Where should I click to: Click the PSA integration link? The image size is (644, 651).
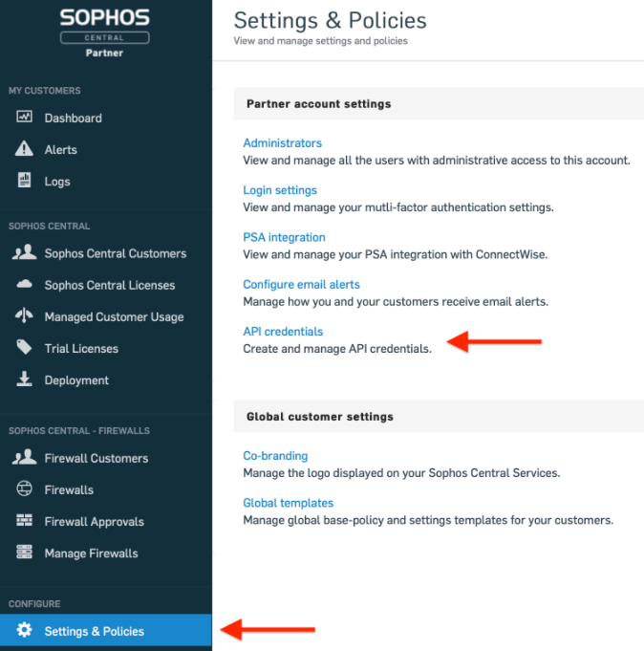pyautogui.click(x=284, y=237)
